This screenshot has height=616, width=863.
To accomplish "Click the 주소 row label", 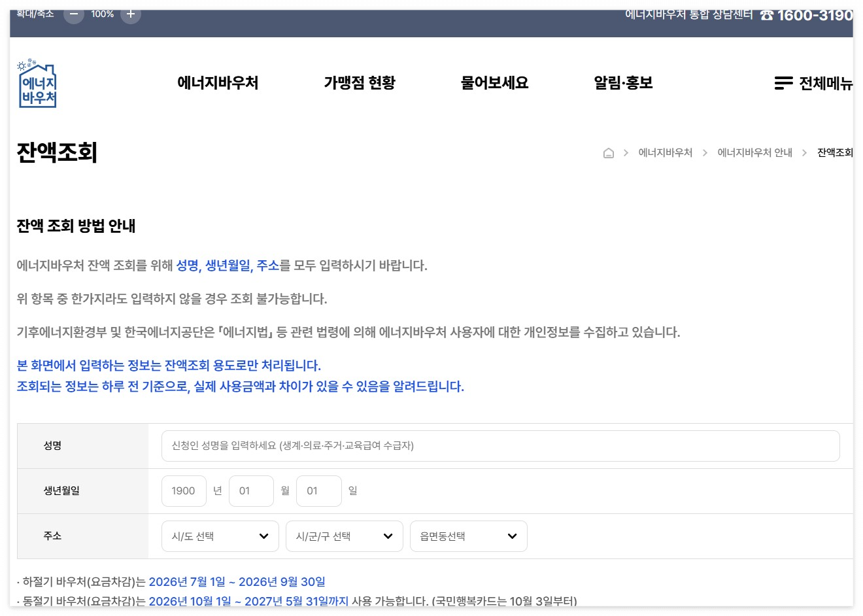I will pos(52,536).
